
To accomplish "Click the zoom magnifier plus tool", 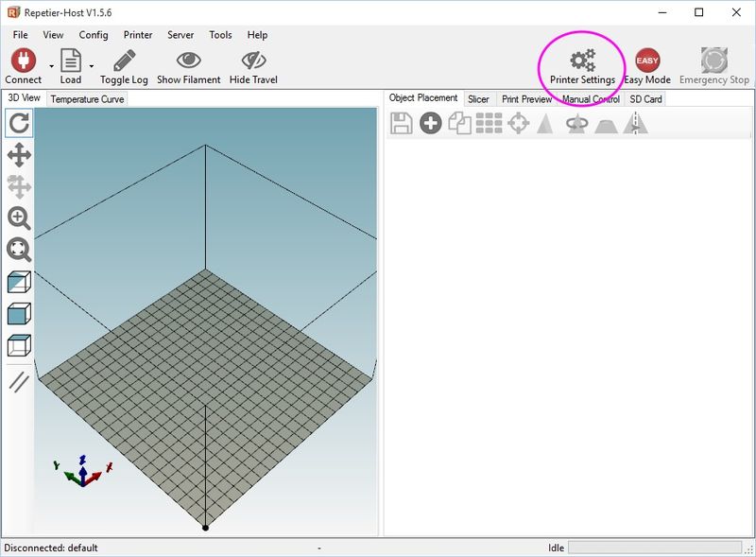I will pyautogui.click(x=19, y=218).
